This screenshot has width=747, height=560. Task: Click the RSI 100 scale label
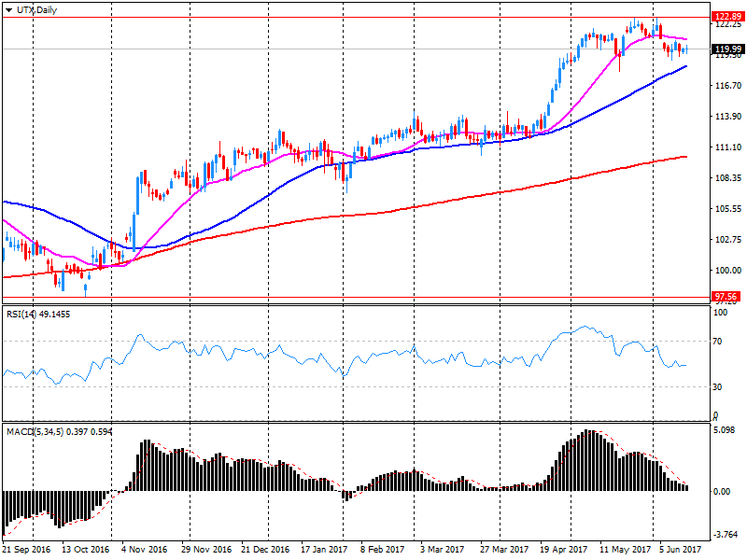720,313
